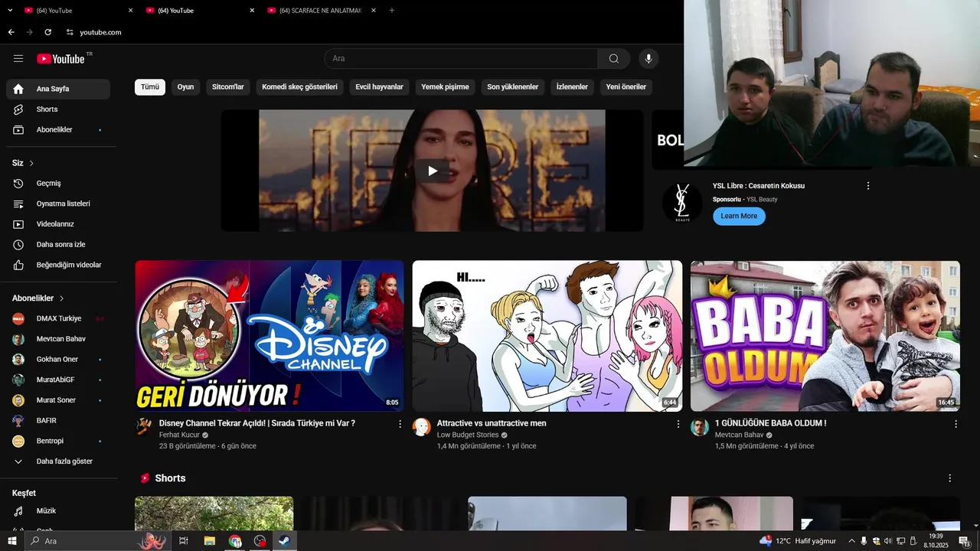Click Disney Channel geri dönüyor thumbnail
This screenshot has width=980, height=551.
pyautogui.click(x=269, y=336)
